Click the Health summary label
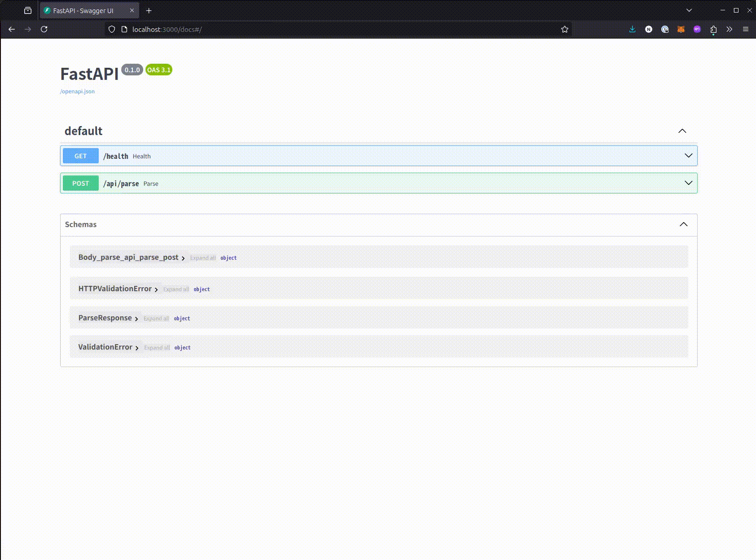Screen dimensions: 756x560 coord(141,156)
